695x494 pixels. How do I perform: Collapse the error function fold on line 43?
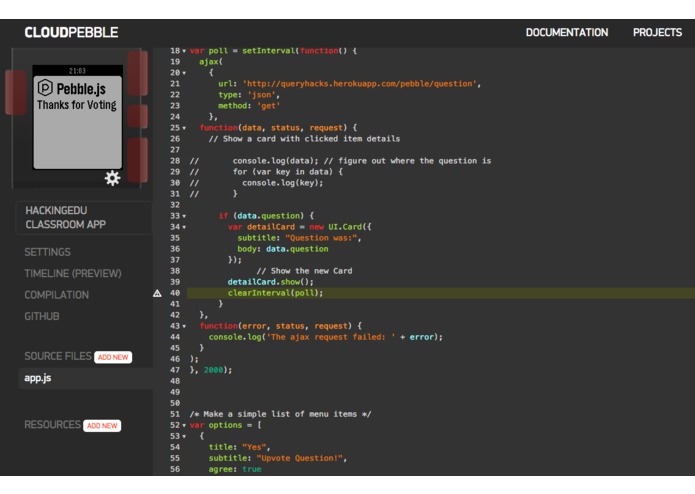184,327
